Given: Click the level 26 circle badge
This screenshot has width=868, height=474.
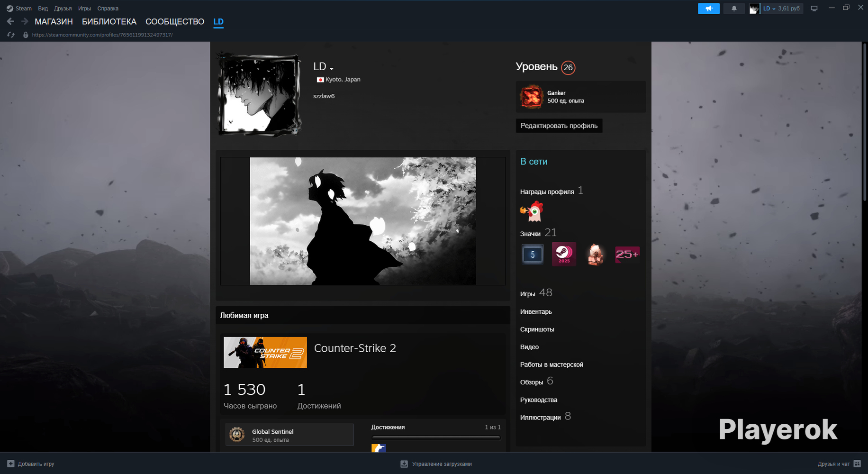Looking at the screenshot, I should pos(568,67).
